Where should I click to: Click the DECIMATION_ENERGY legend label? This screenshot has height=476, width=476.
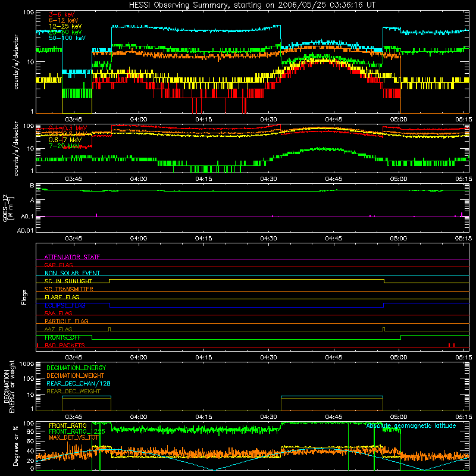(x=76, y=368)
